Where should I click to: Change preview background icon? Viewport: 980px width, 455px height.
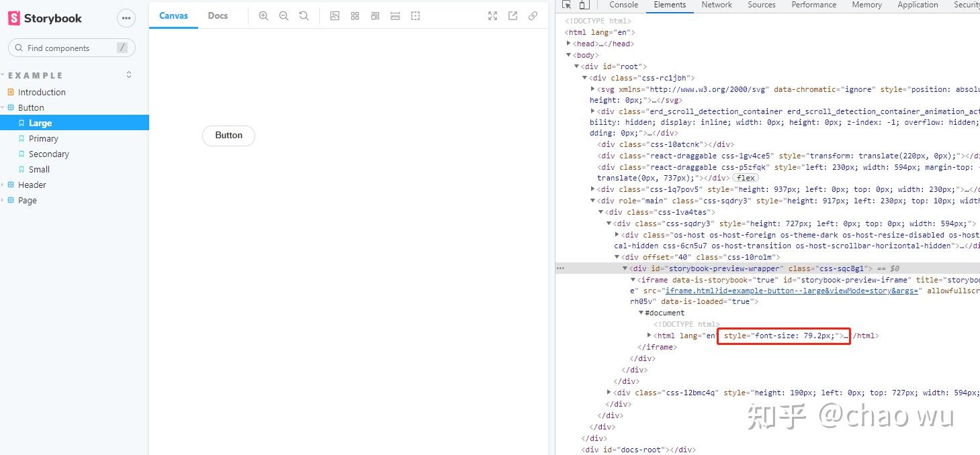[x=335, y=15]
